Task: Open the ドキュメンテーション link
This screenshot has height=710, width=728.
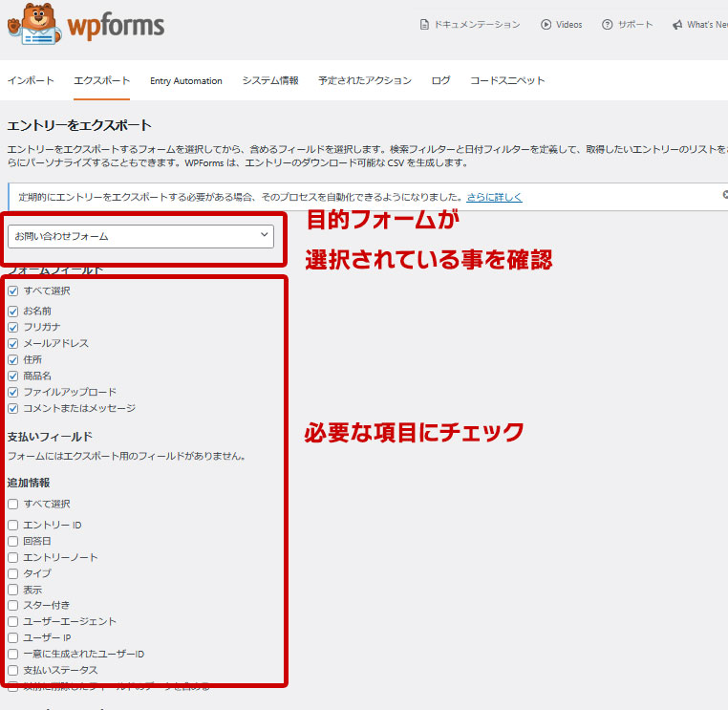Action: click(477, 25)
